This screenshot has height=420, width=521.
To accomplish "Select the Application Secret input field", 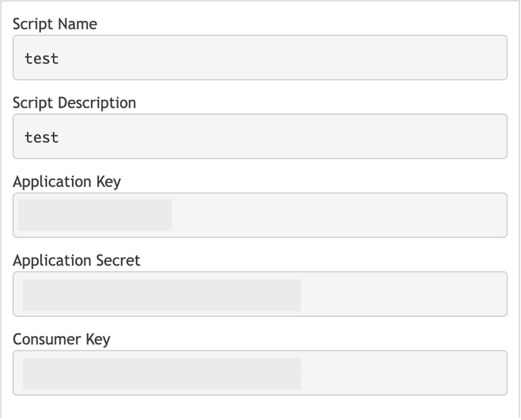I will coord(260,294).
